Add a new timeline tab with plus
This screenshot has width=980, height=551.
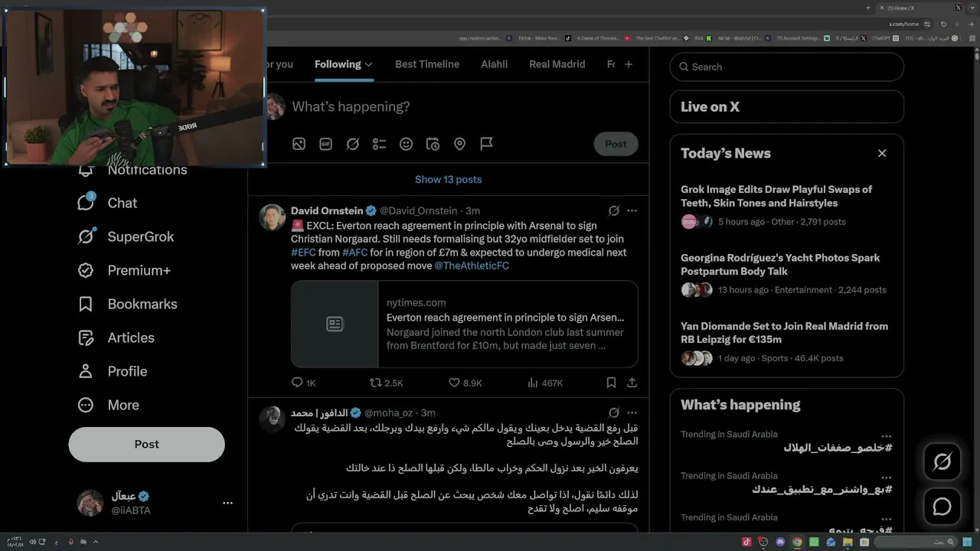[629, 64]
